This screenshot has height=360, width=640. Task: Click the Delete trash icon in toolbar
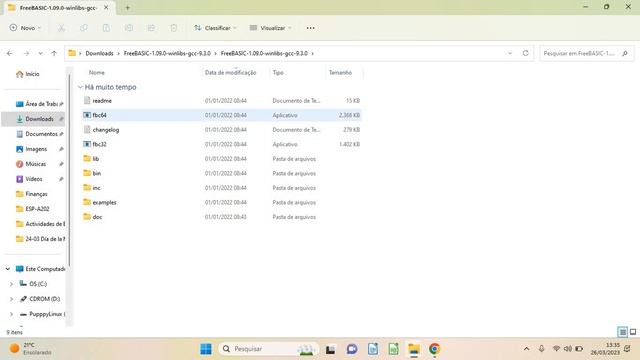(174, 28)
